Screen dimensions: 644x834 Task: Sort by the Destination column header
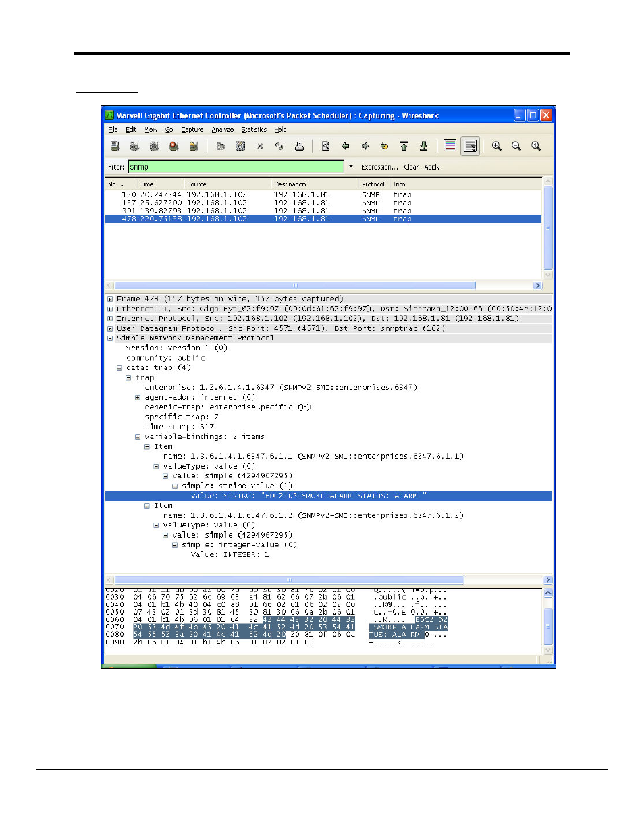tap(315, 184)
